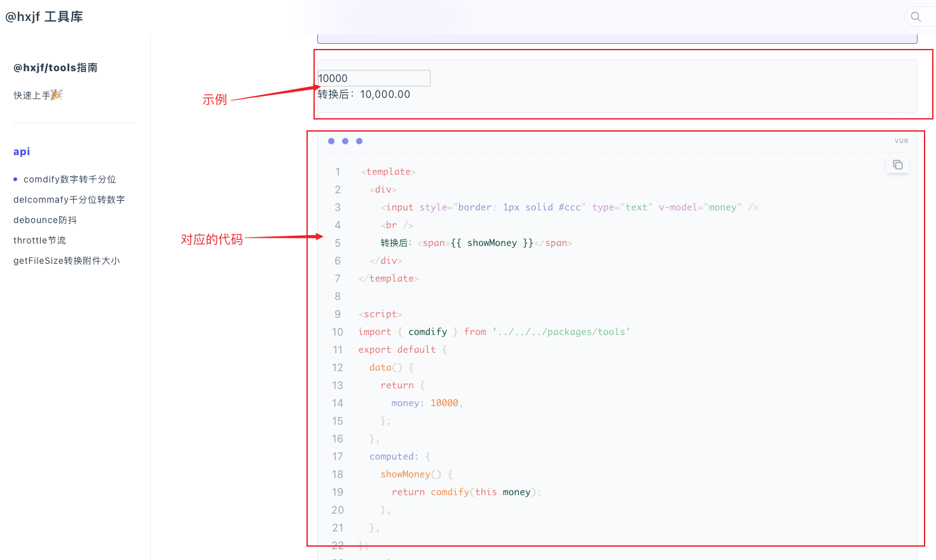Image resolution: width=936 pixels, height=560 pixels.
Task: Click the party popper emoji beside 快速上手
Action: point(57,95)
